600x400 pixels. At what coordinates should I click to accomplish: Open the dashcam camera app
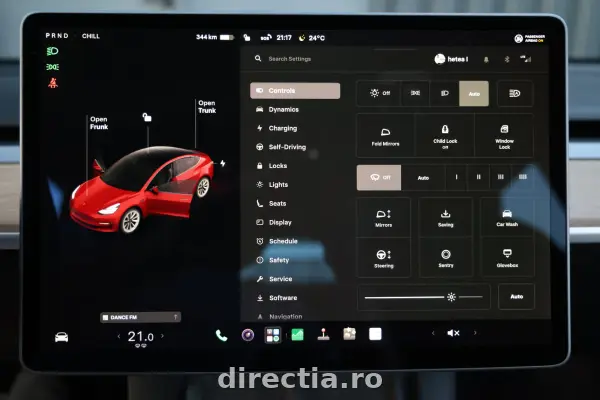pos(248,335)
